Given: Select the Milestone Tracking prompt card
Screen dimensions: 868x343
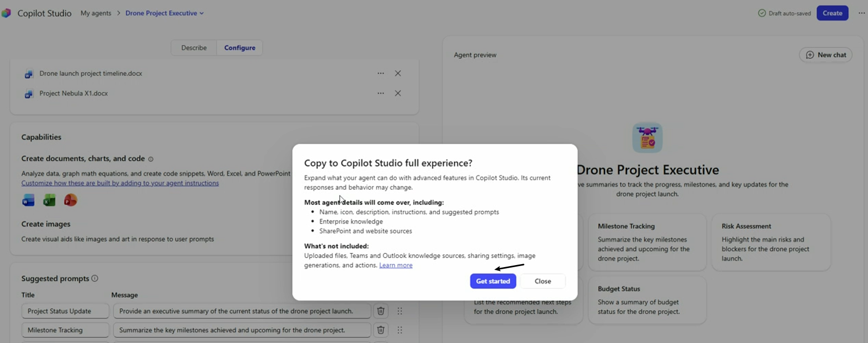Looking at the screenshot, I should point(647,242).
